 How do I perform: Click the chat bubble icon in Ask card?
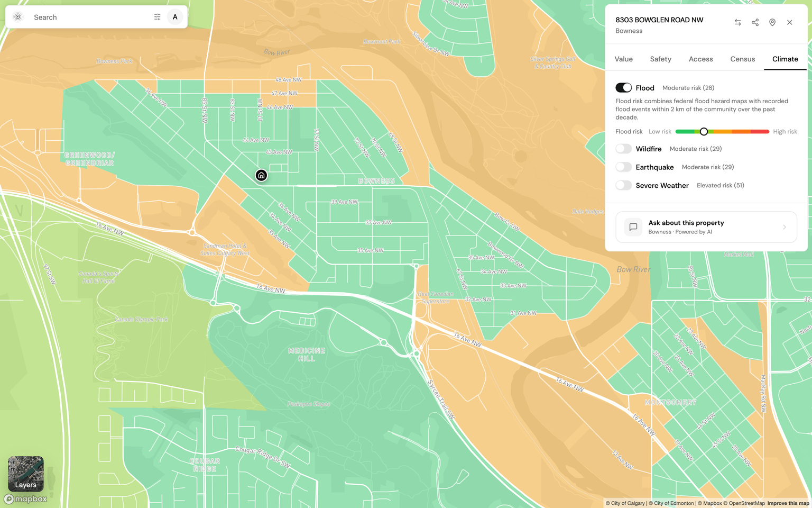[633, 227]
